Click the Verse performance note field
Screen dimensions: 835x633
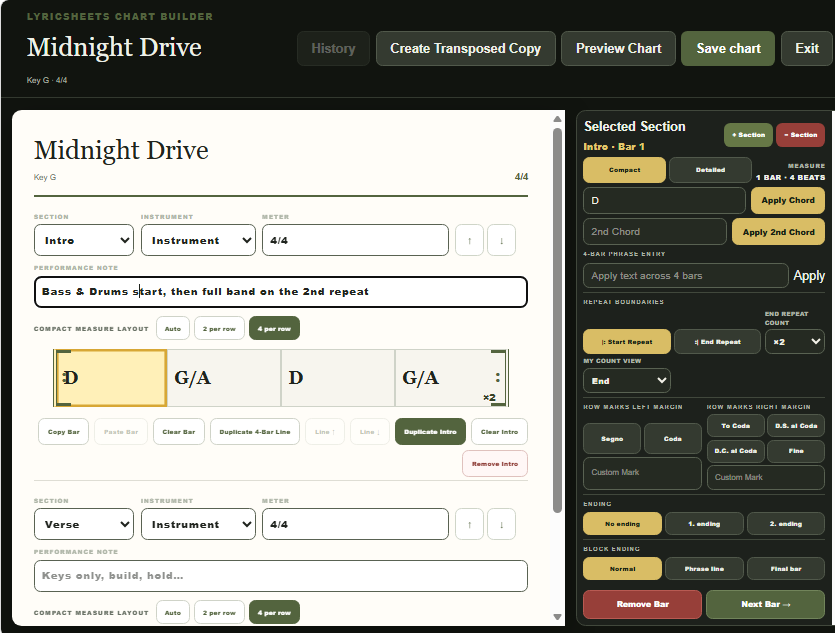pos(281,576)
